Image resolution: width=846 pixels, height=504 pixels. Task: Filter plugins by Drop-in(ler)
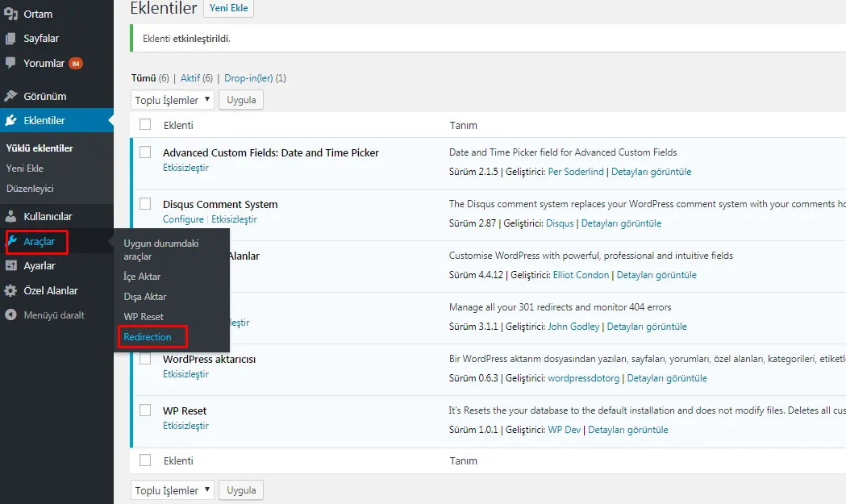click(248, 78)
